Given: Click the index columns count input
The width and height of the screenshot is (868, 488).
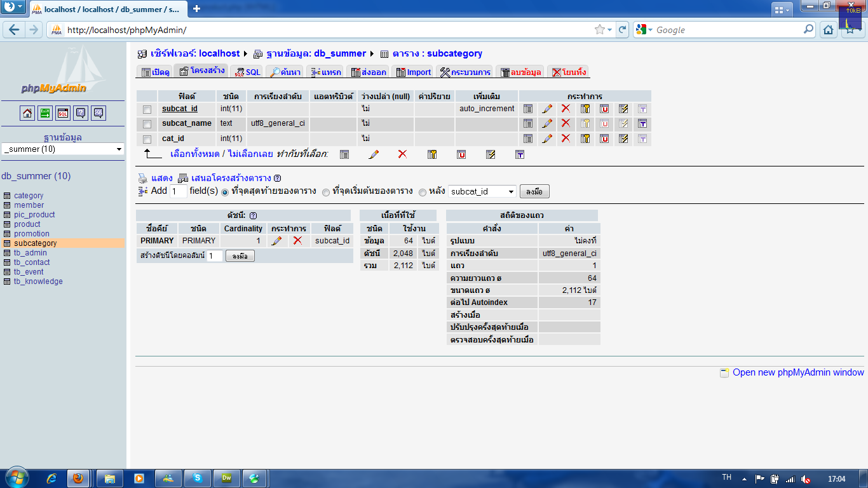Looking at the screenshot, I should coord(215,255).
